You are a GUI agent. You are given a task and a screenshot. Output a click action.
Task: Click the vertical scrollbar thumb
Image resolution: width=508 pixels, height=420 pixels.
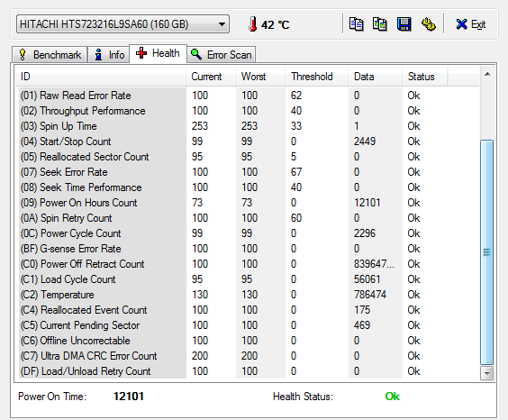pyautogui.click(x=487, y=252)
